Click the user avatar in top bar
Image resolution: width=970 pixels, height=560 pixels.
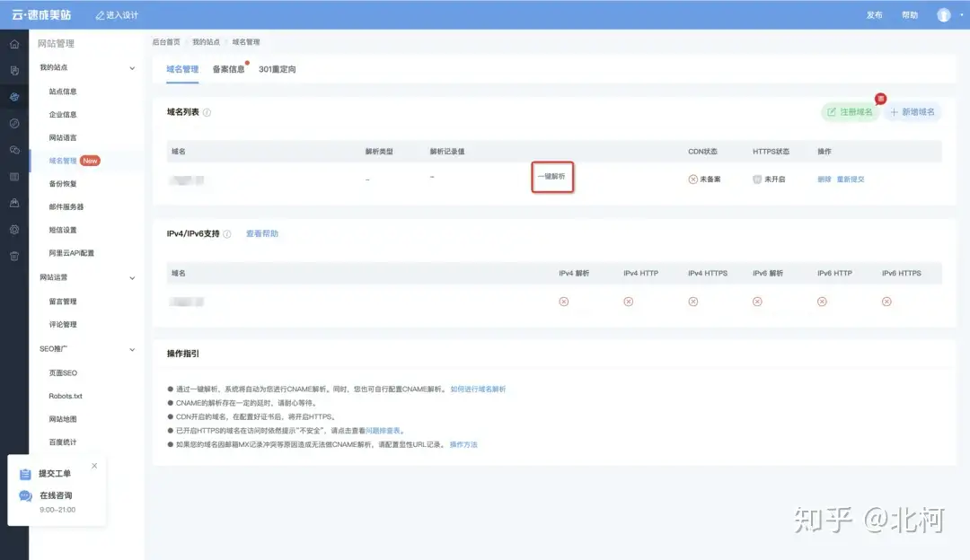943,15
